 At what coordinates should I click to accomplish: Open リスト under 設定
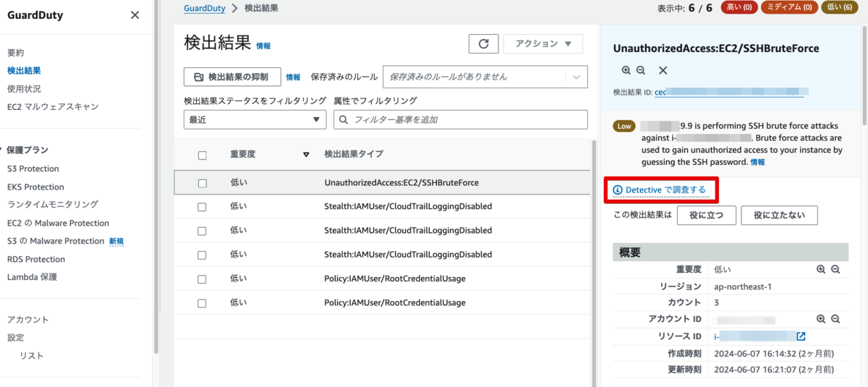click(32, 356)
